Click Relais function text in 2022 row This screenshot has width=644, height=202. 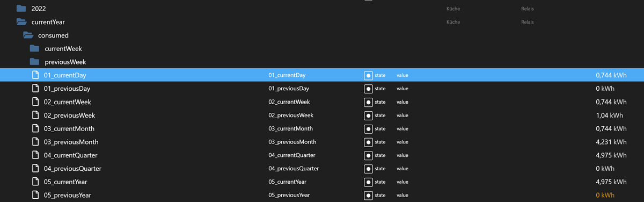pos(527,9)
